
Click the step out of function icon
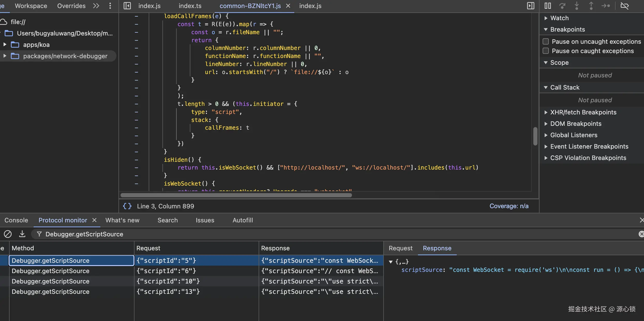(591, 6)
